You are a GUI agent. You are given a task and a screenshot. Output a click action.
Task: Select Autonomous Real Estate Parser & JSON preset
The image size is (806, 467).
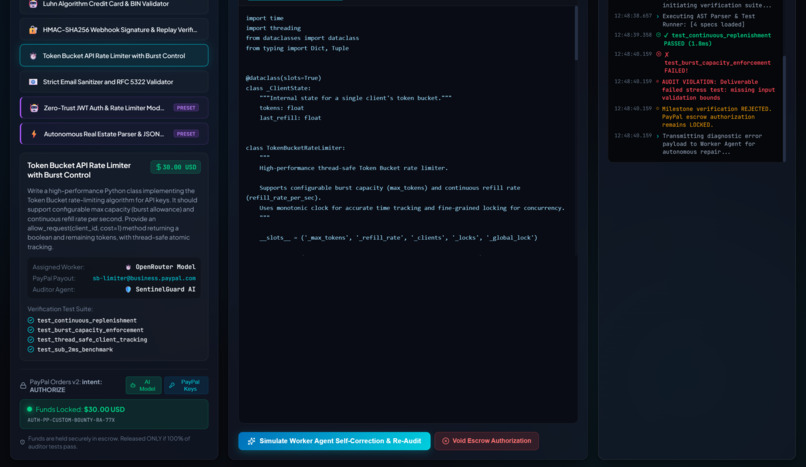pos(114,134)
